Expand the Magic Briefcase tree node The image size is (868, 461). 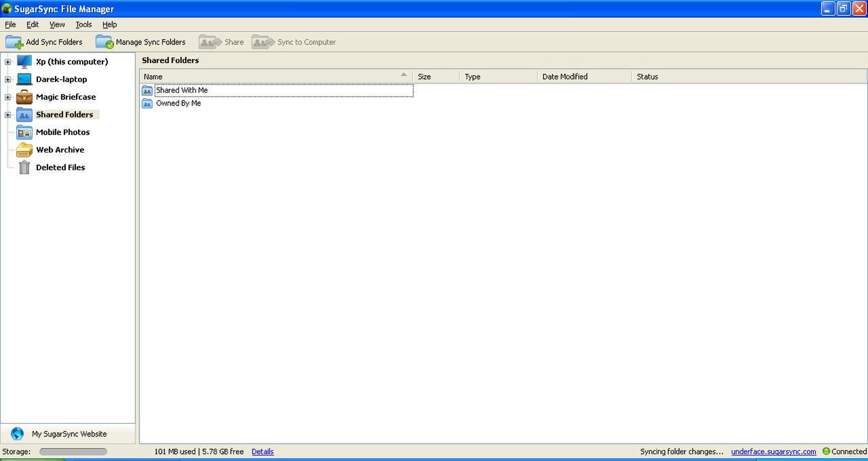[x=7, y=97]
